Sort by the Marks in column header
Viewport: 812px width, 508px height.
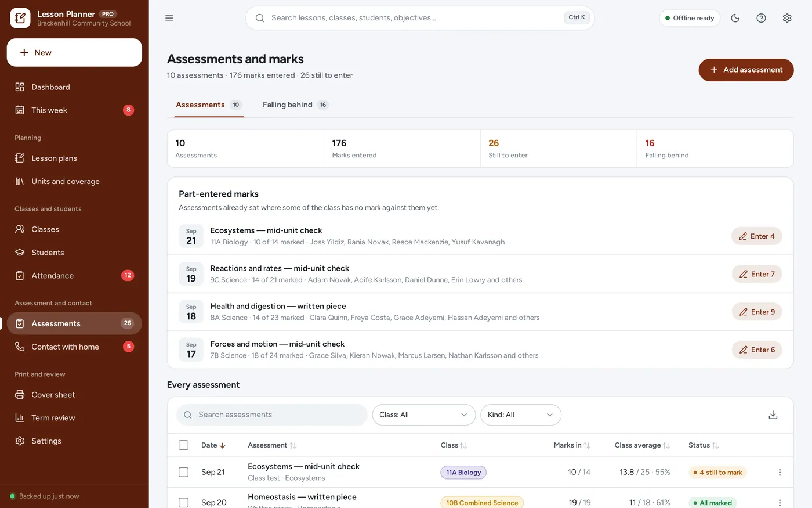click(572, 445)
